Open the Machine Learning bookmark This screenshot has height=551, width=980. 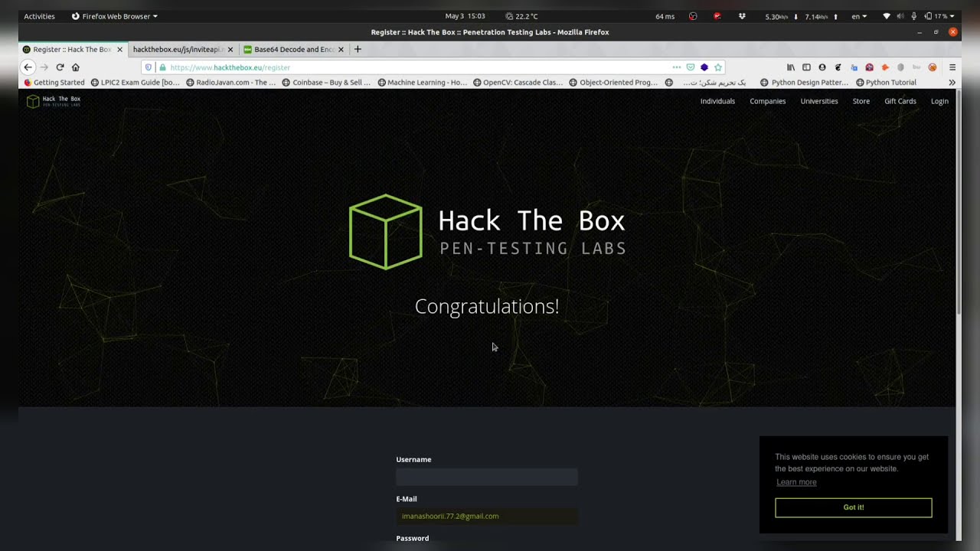(422, 83)
